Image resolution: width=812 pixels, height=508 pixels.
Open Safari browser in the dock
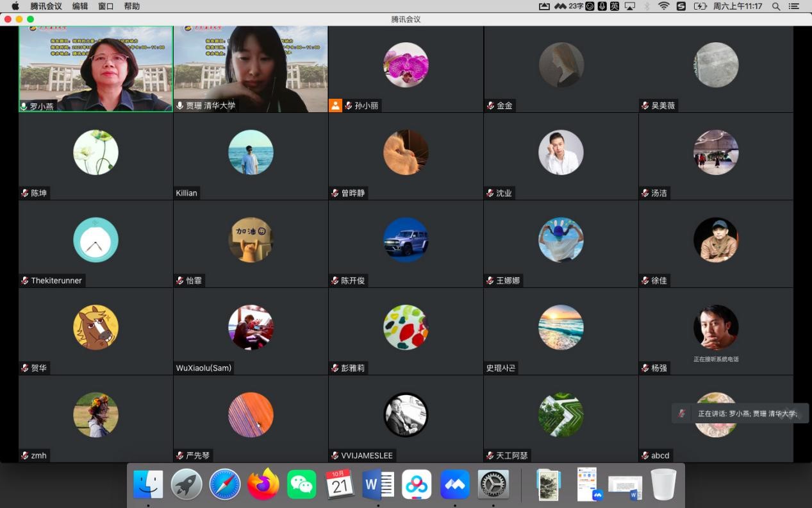[224, 484]
